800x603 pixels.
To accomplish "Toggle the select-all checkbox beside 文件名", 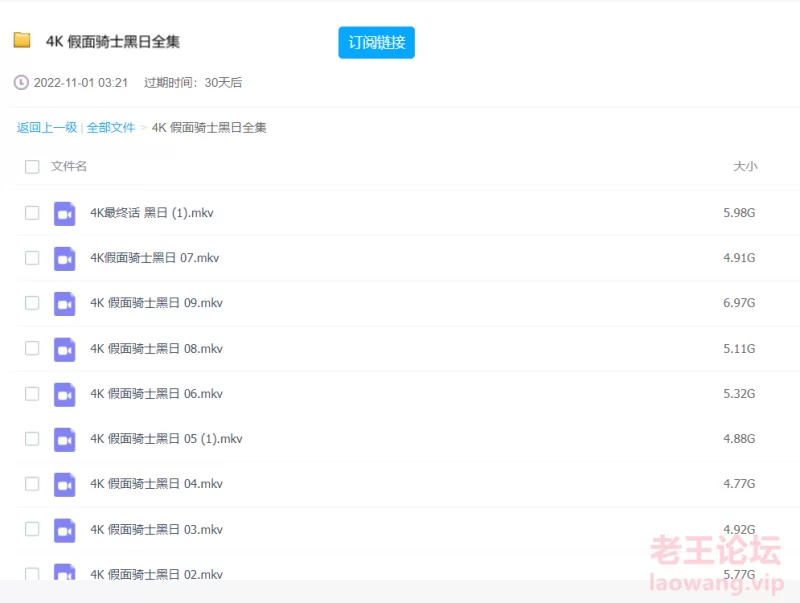I will (32, 167).
